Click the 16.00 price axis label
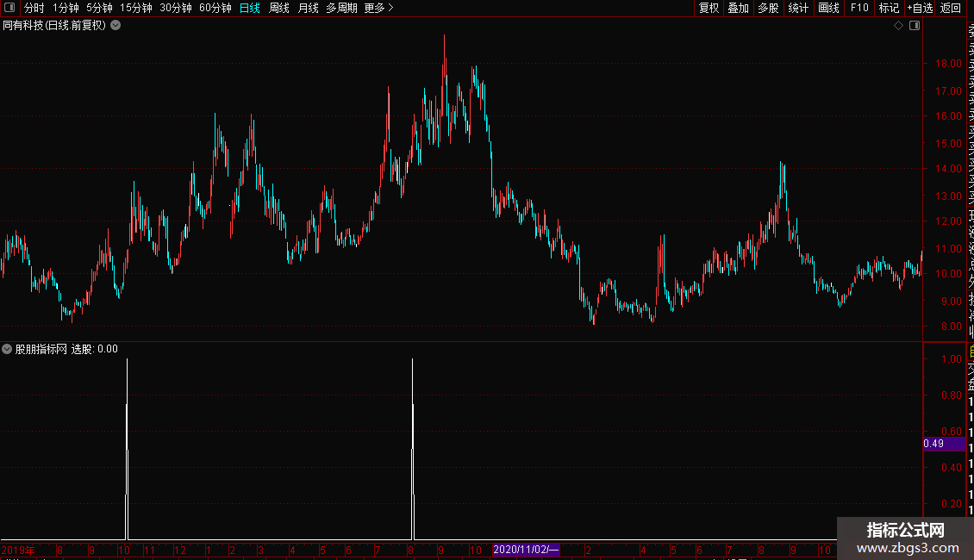The width and height of the screenshot is (974, 560). coord(948,115)
